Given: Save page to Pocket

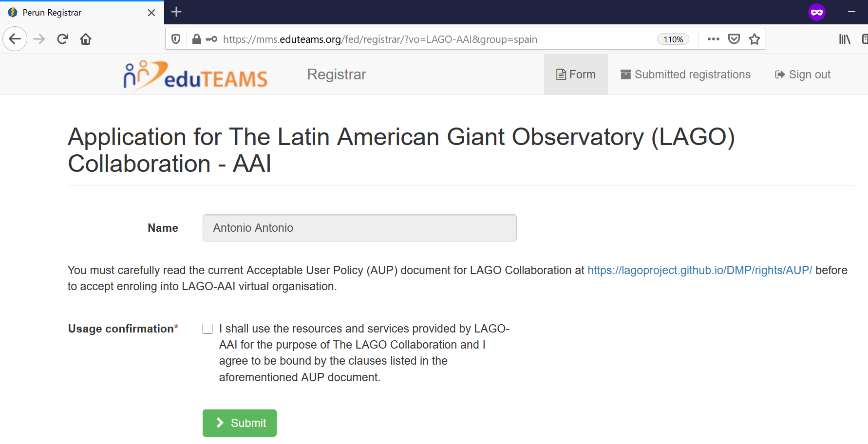Looking at the screenshot, I should tap(734, 39).
